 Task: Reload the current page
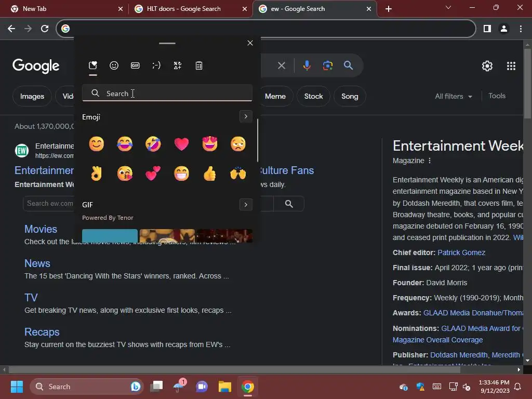pos(45,29)
